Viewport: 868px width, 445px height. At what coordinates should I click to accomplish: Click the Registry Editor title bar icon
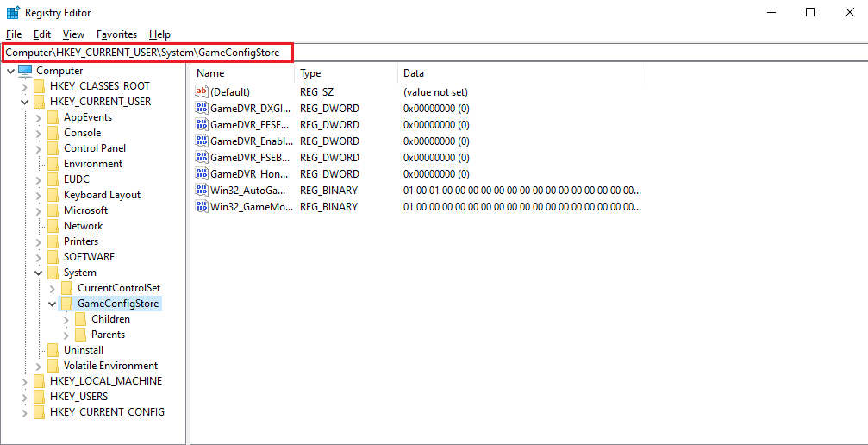13,12
